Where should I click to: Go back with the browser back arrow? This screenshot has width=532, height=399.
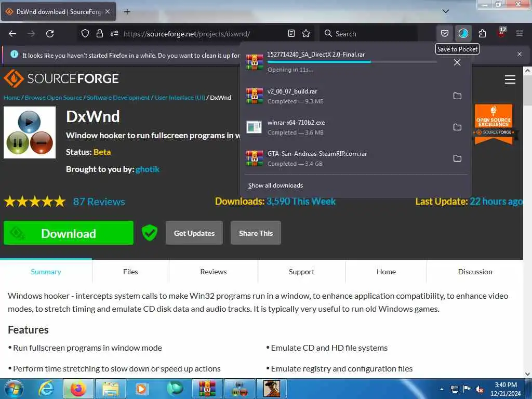12,34
